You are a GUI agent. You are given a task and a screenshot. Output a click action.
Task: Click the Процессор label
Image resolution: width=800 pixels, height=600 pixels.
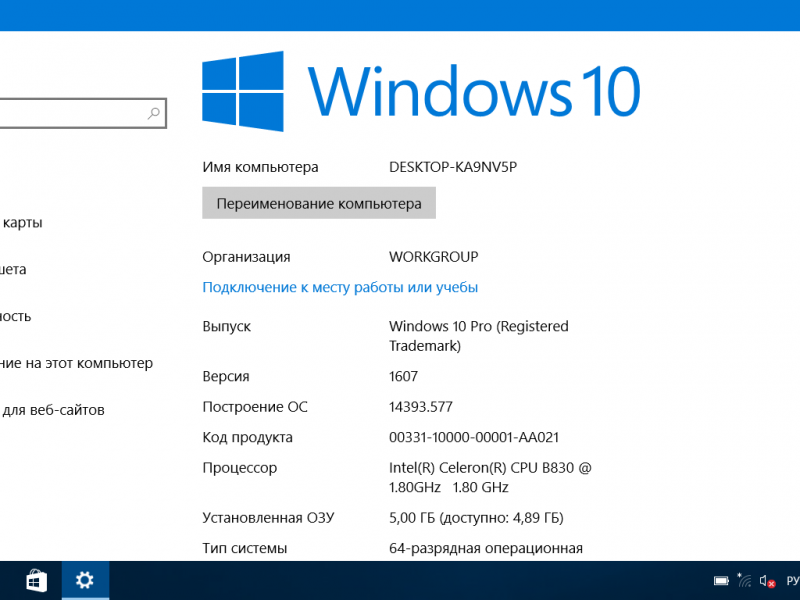239,468
